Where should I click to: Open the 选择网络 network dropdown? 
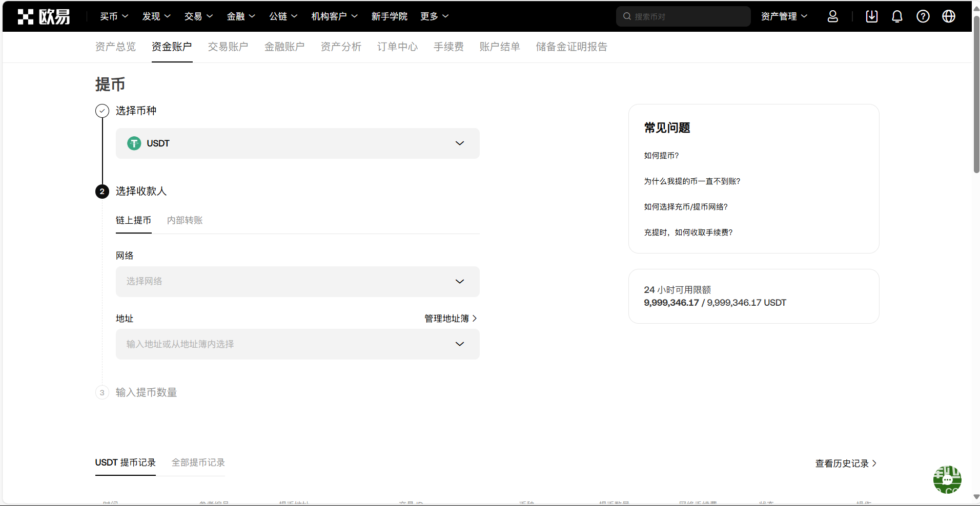click(x=297, y=282)
